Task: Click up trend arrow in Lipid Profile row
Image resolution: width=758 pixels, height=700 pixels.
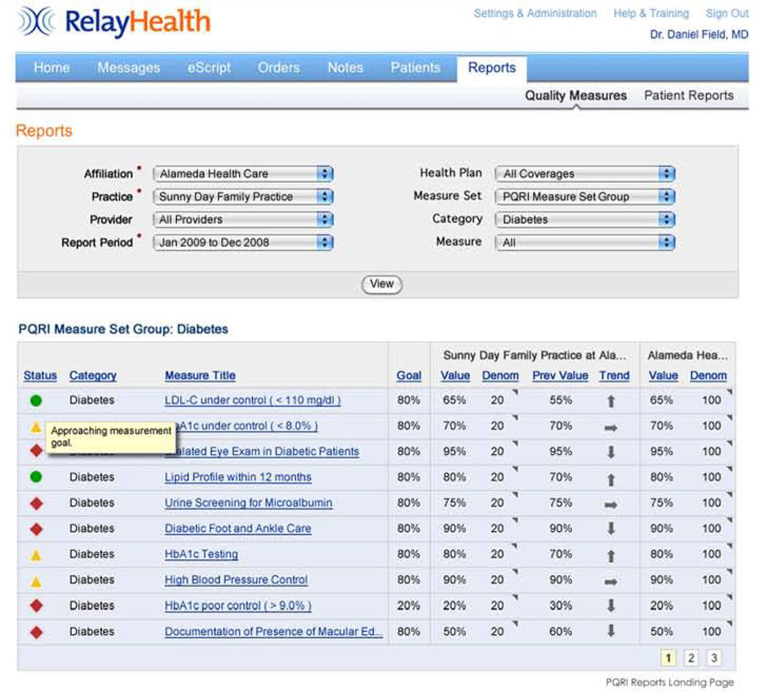Action: point(611,480)
